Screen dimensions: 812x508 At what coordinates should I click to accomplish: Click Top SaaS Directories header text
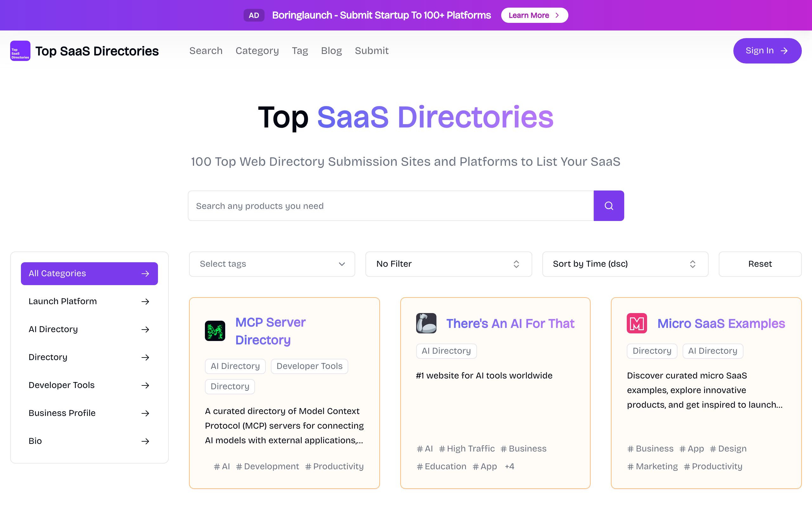pos(97,51)
